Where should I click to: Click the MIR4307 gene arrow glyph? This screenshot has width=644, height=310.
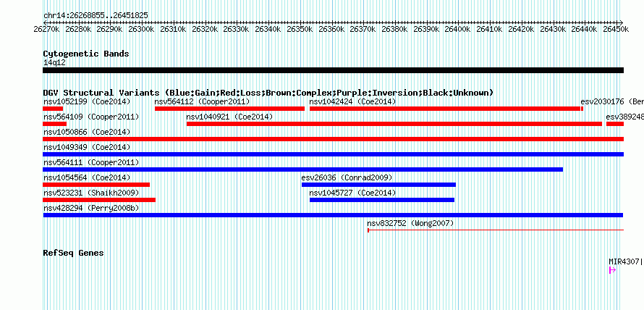[612, 269]
